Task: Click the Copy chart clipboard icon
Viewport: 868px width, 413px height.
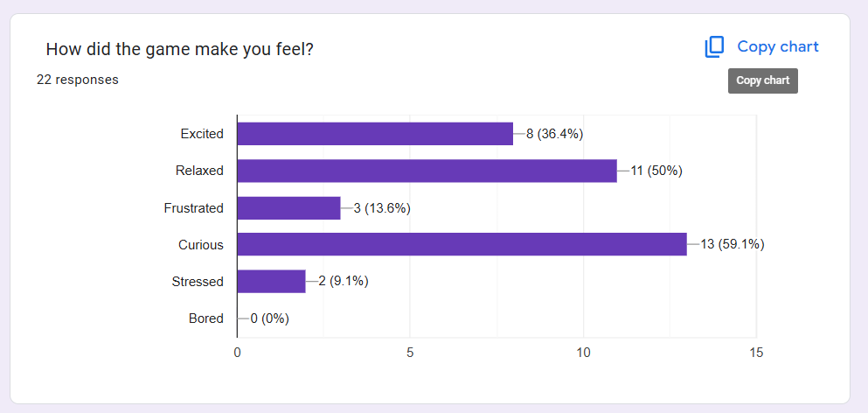Action: 715,47
